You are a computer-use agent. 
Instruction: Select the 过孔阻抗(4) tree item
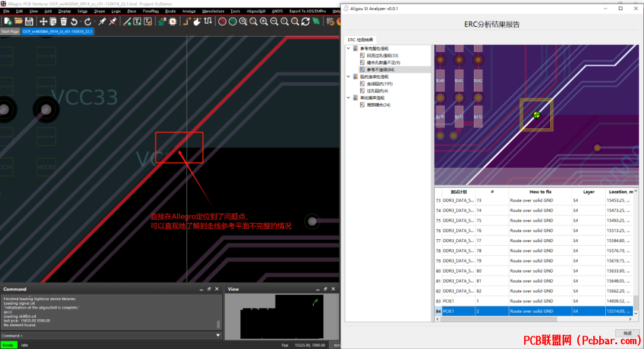click(377, 91)
